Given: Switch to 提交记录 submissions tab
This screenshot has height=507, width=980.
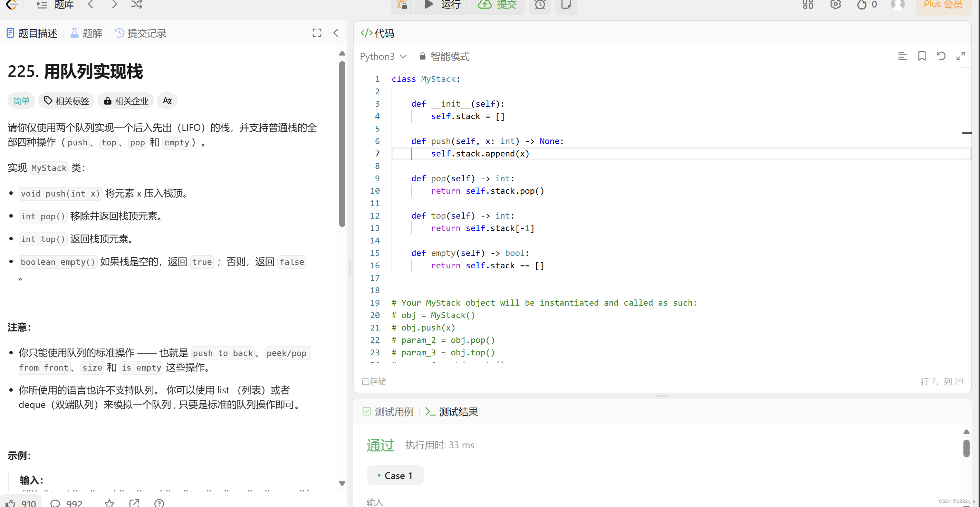Looking at the screenshot, I should pyautogui.click(x=141, y=33).
